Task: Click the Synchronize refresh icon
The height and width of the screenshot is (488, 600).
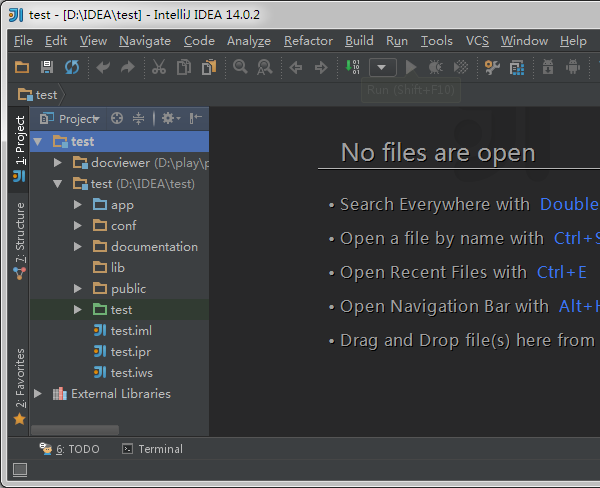Action: tap(72, 67)
